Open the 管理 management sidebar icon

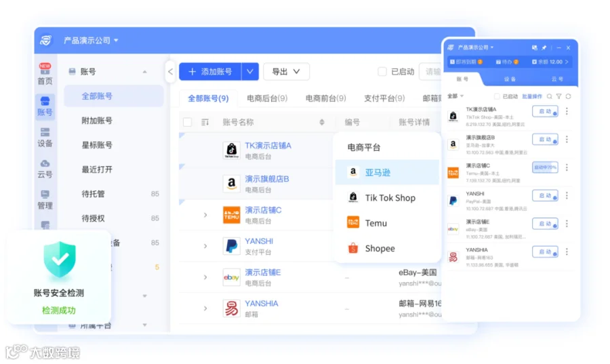point(45,199)
